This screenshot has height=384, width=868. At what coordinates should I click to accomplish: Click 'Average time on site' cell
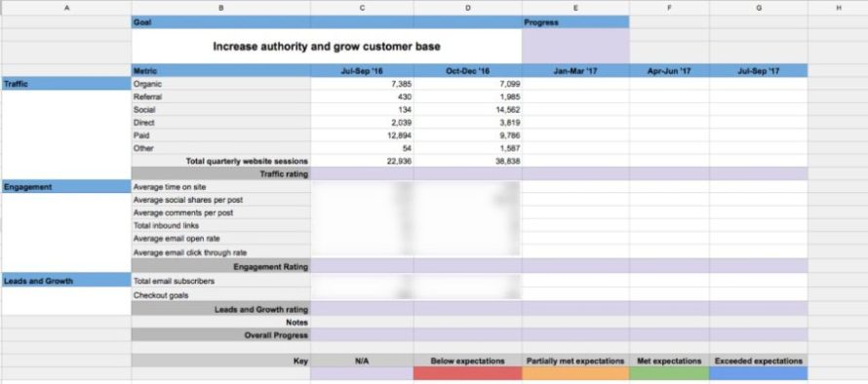point(220,186)
